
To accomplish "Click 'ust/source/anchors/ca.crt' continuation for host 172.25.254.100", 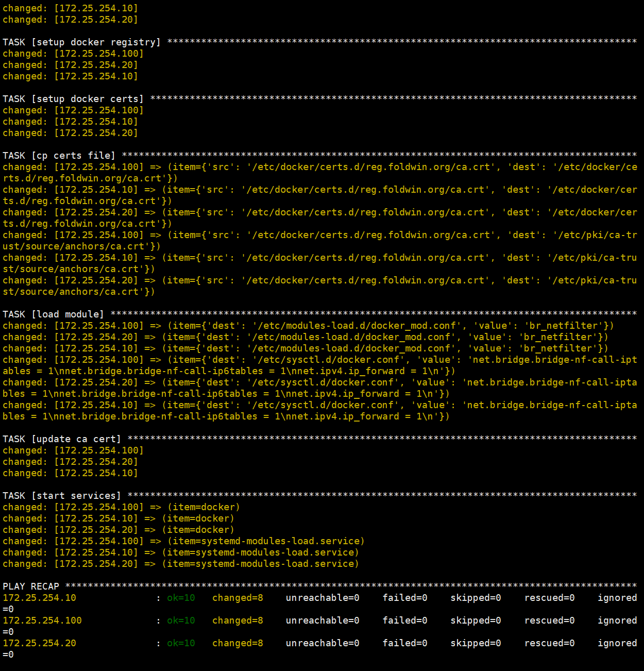I will [82, 246].
